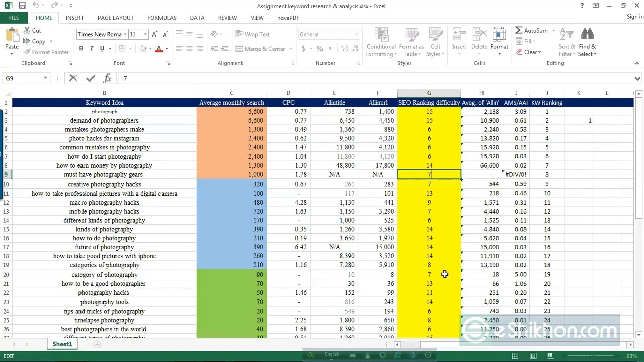The height and width of the screenshot is (362, 644).
Task: Click the red font color A button
Action: [159, 49]
